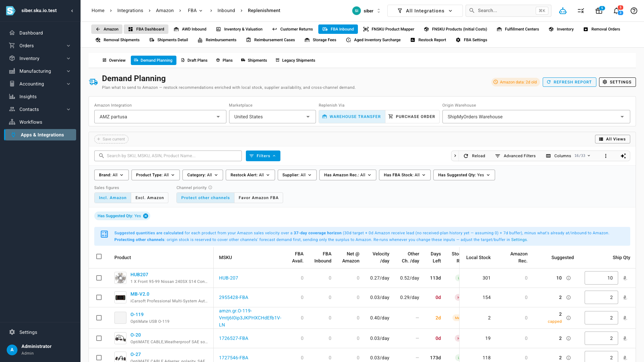
Task: Open the notifications bell
Action: pos(616,11)
